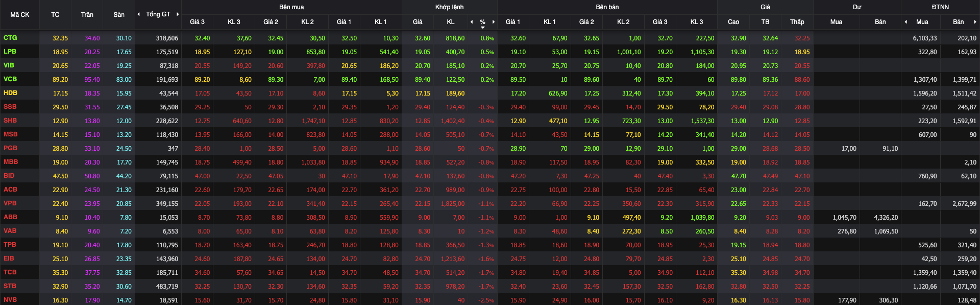Click CTG foreign buy value 6,103,33
Viewport: 980px width, 305px height.
point(925,38)
